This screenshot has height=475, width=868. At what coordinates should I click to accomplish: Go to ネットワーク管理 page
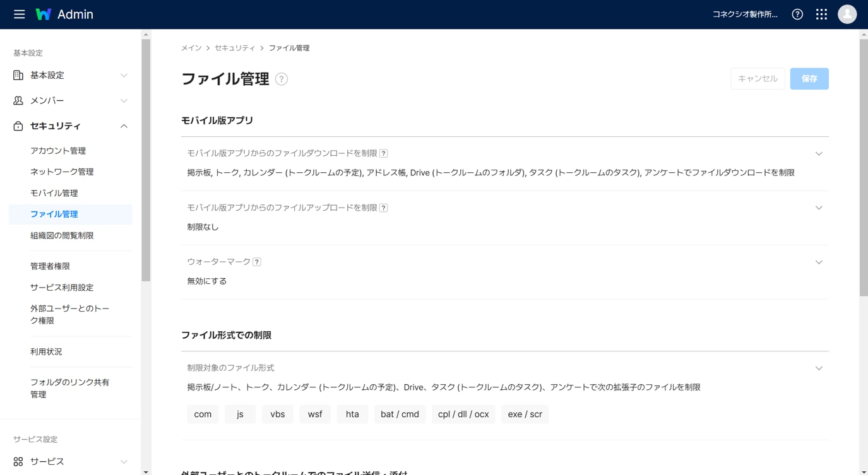62,172
